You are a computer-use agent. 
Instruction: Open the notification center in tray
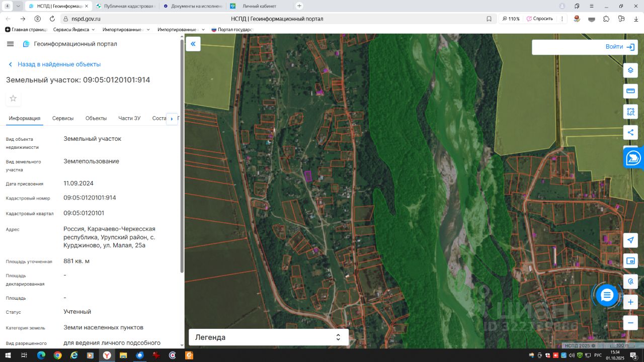(634, 355)
